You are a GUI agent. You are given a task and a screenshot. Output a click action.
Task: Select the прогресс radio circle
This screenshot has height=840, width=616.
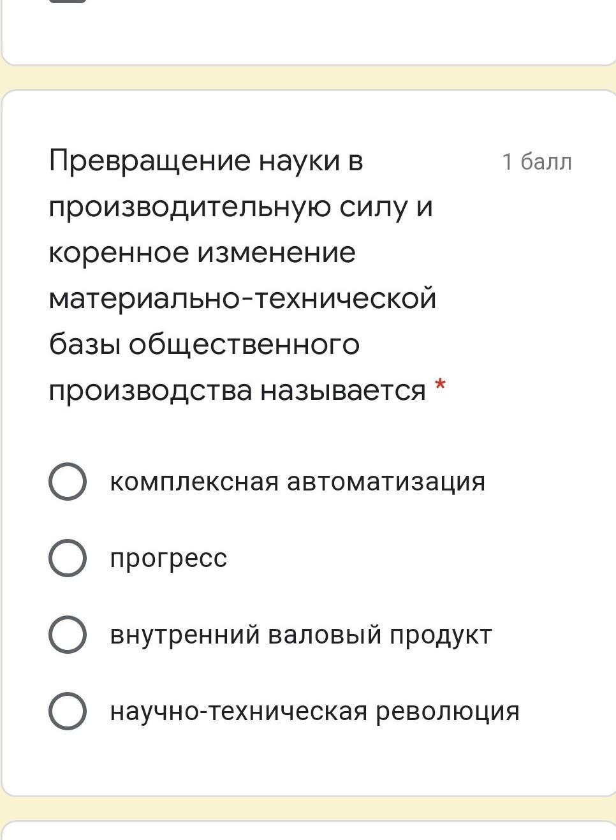click(68, 558)
